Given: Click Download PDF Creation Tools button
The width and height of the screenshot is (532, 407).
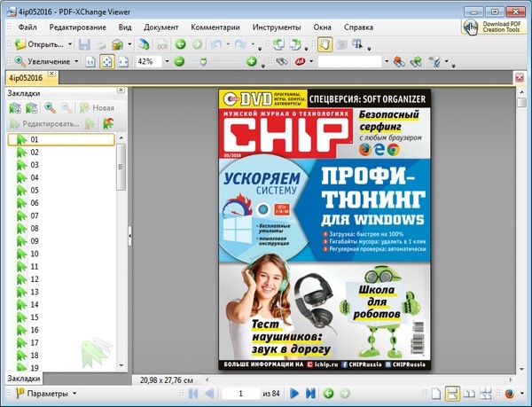Looking at the screenshot, I should click(494, 27).
